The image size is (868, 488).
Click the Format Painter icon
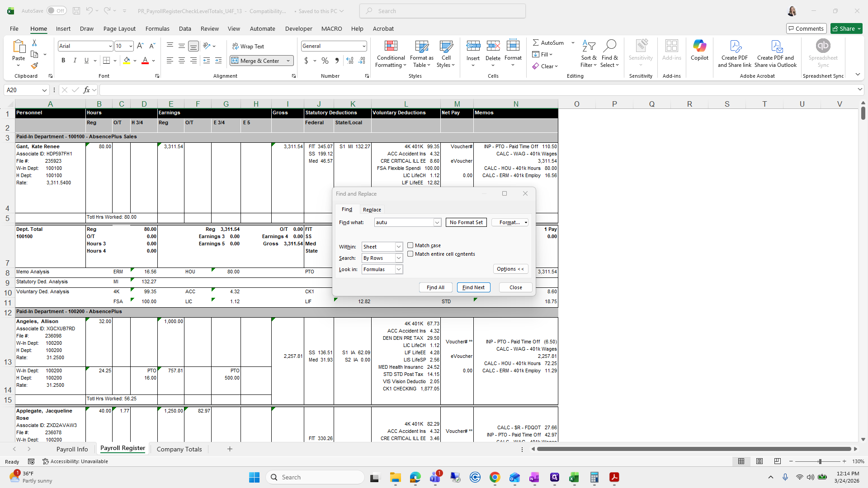click(34, 66)
